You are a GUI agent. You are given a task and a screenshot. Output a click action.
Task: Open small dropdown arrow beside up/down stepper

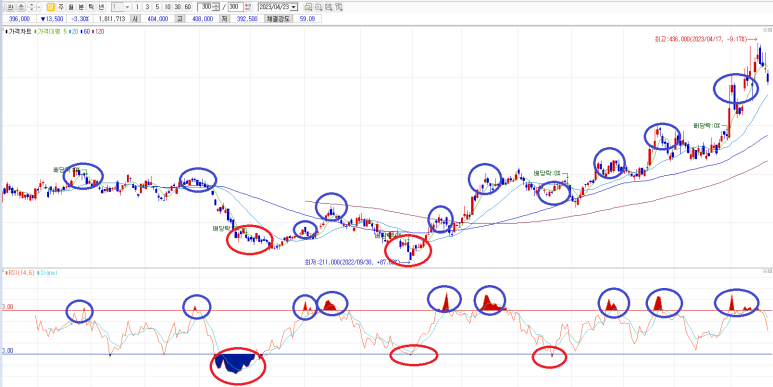click(38, 7)
